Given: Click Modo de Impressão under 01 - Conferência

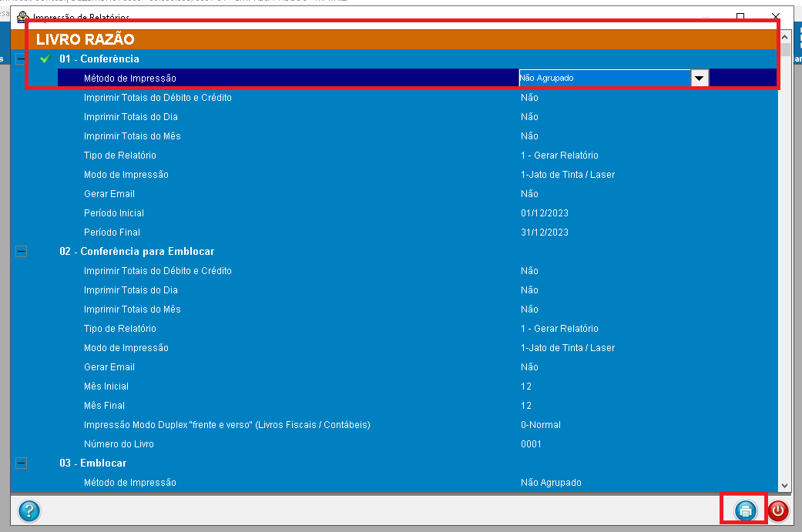Looking at the screenshot, I should pos(126,175).
